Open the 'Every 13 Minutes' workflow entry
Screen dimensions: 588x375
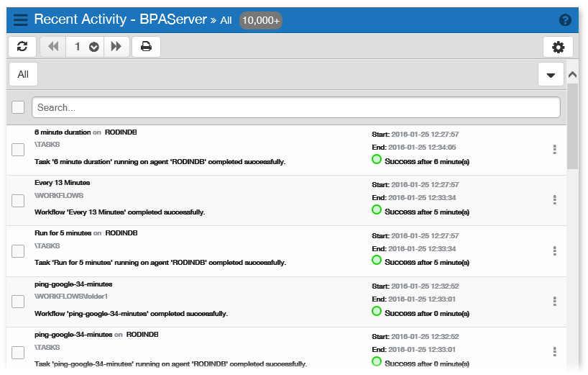tap(63, 183)
